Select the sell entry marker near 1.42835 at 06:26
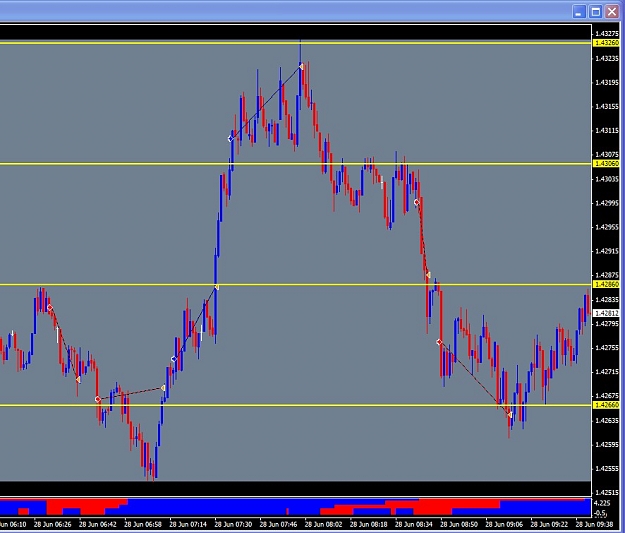This screenshot has width=625, height=533. [x=50, y=307]
